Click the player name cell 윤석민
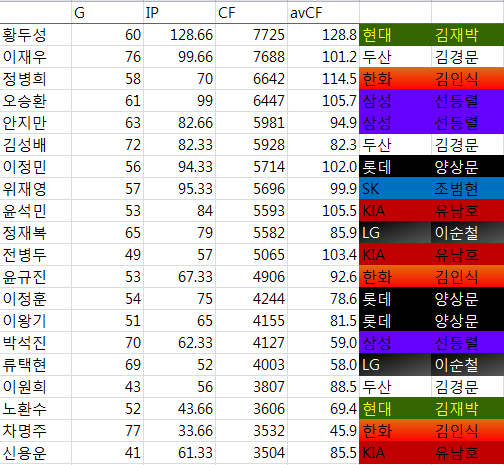Screen dimensions: 504x465 (36, 211)
